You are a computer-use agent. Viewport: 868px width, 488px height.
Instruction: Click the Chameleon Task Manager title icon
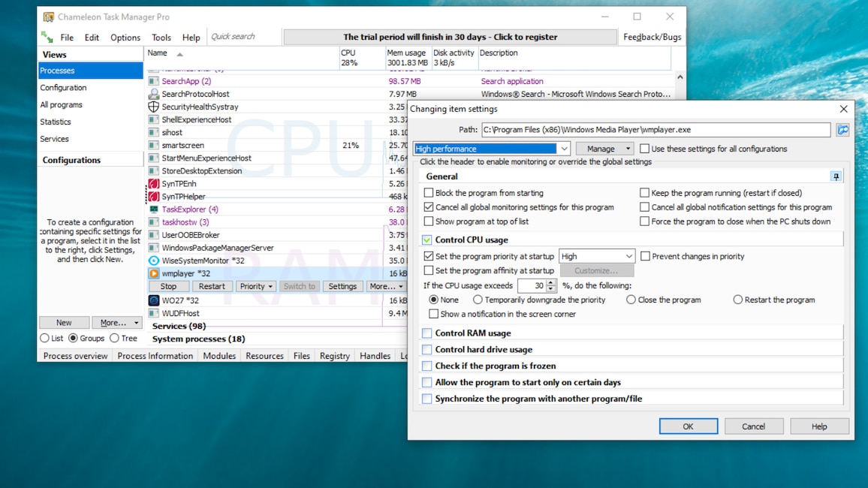pos(49,17)
